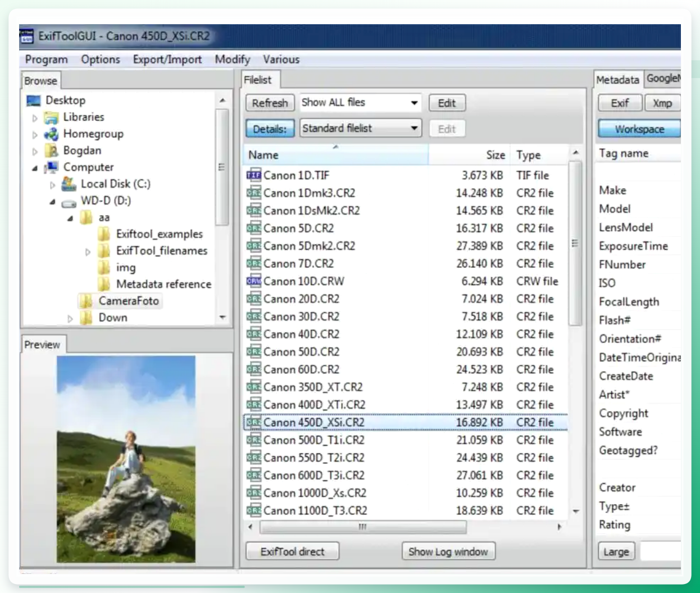This screenshot has height=593, width=700.
Task: Click the img folder icon
Action: coord(104,267)
